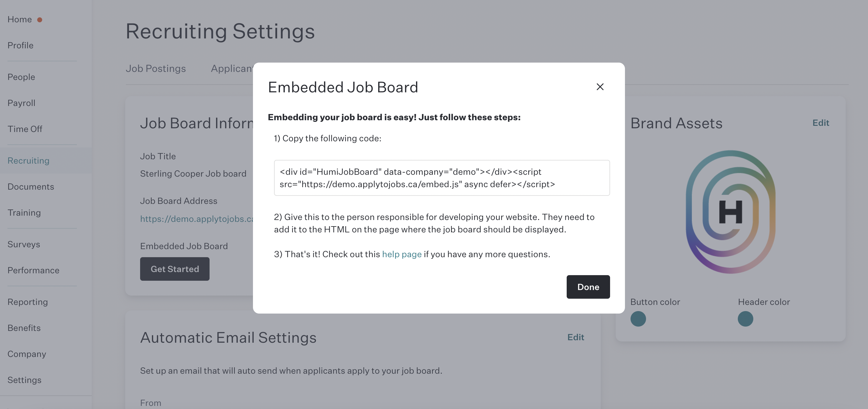
Task: Click Get Started for embedded job board
Action: [175, 269]
